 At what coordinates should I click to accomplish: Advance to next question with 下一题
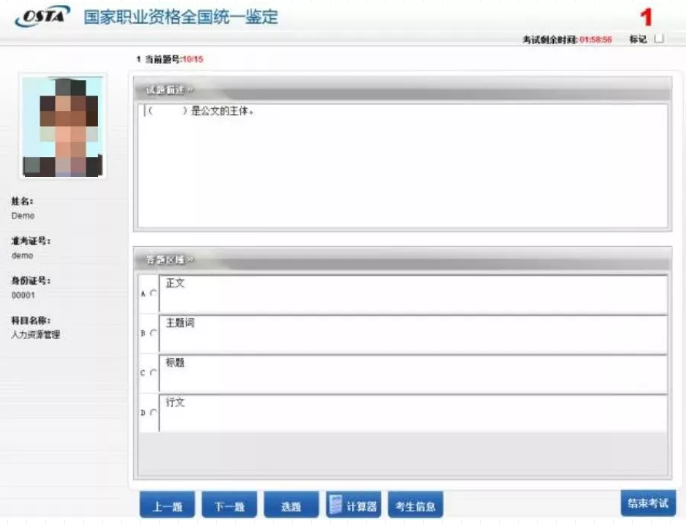(229, 506)
